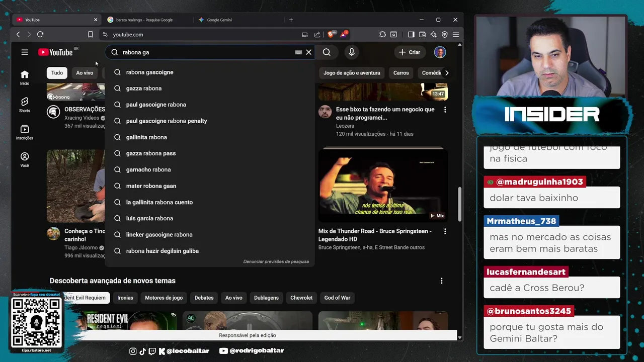The height and width of the screenshot is (362, 644).
Task: Submit search with the magnifier button
Action: [327, 52]
